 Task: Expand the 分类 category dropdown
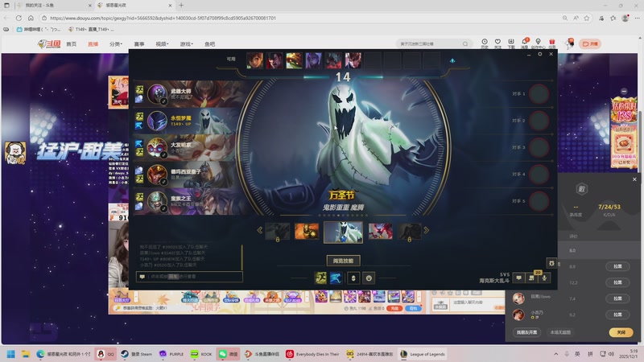tap(115, 44)
